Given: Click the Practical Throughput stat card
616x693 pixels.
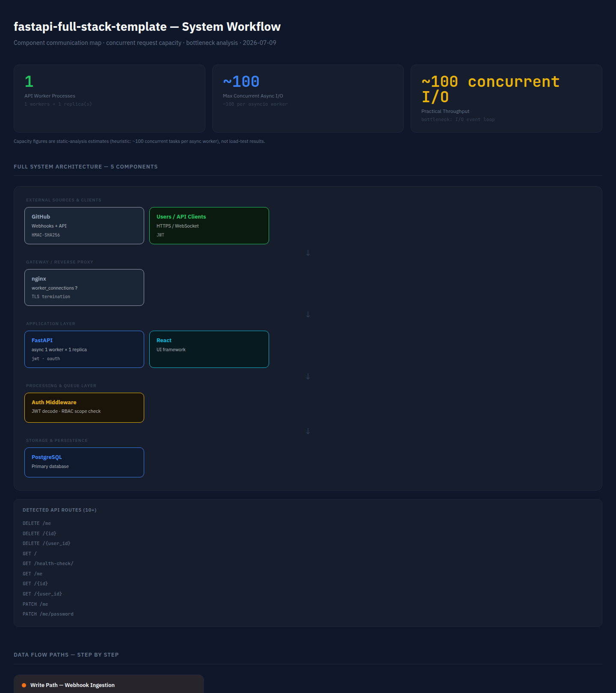Looking at the screenshot, I should pyautogui.click(x=506, y=98).
